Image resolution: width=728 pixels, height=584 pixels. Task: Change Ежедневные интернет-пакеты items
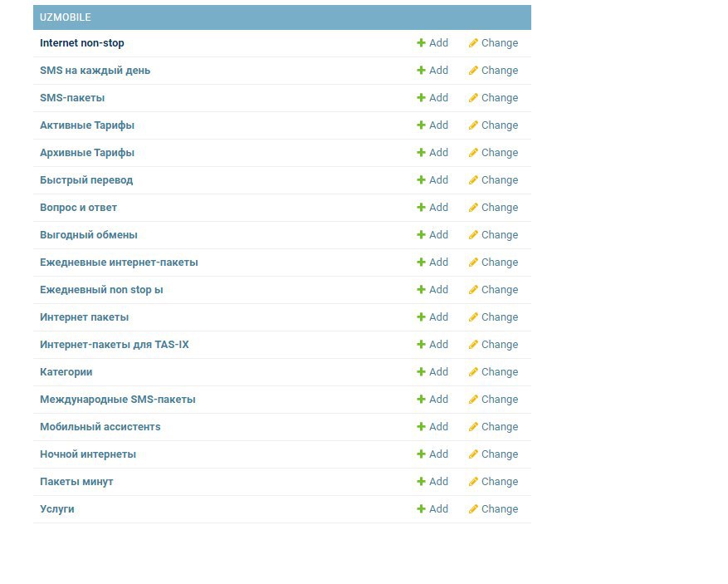pyautogui.click(x=493, y=262)
